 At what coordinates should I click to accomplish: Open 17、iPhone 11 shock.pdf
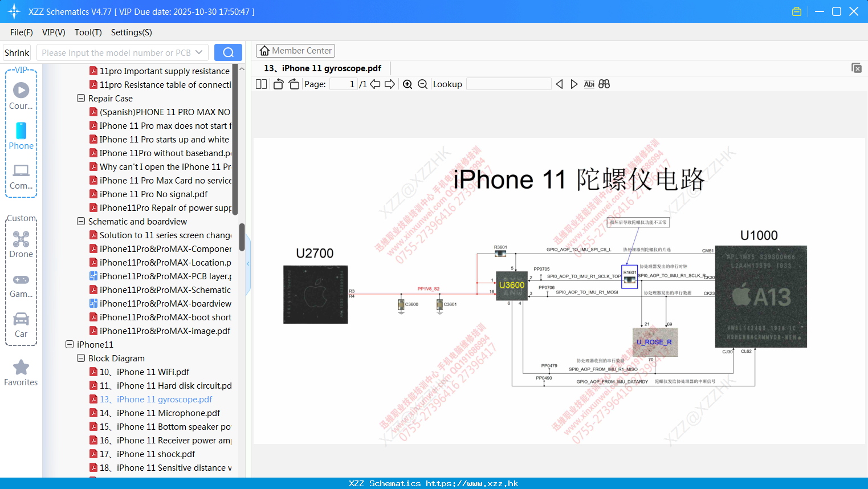[x=142, y=454]
